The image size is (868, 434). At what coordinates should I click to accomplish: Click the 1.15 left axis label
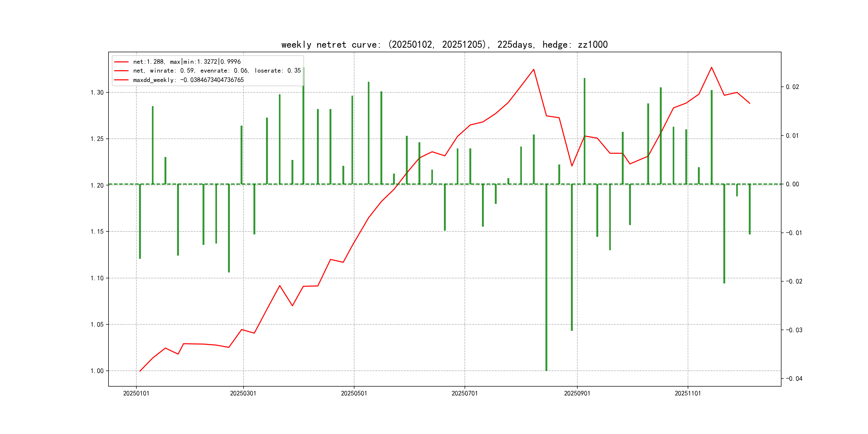point(97,231)
